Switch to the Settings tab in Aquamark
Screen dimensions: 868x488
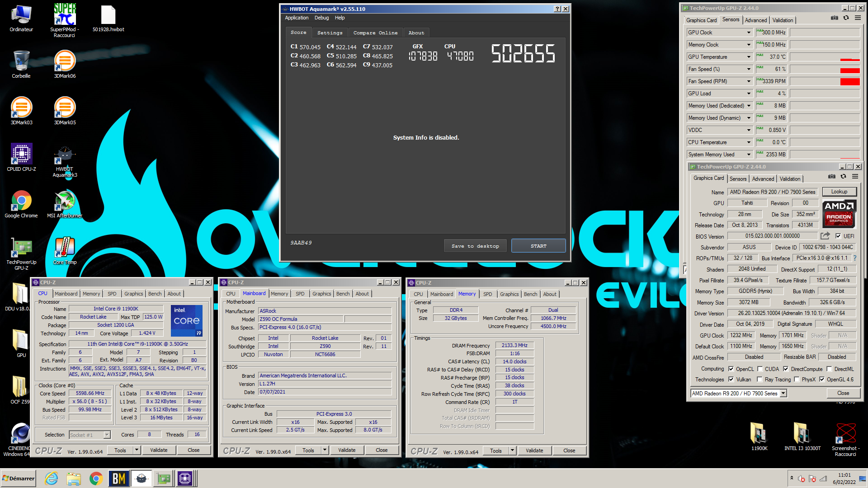point(330,33)
